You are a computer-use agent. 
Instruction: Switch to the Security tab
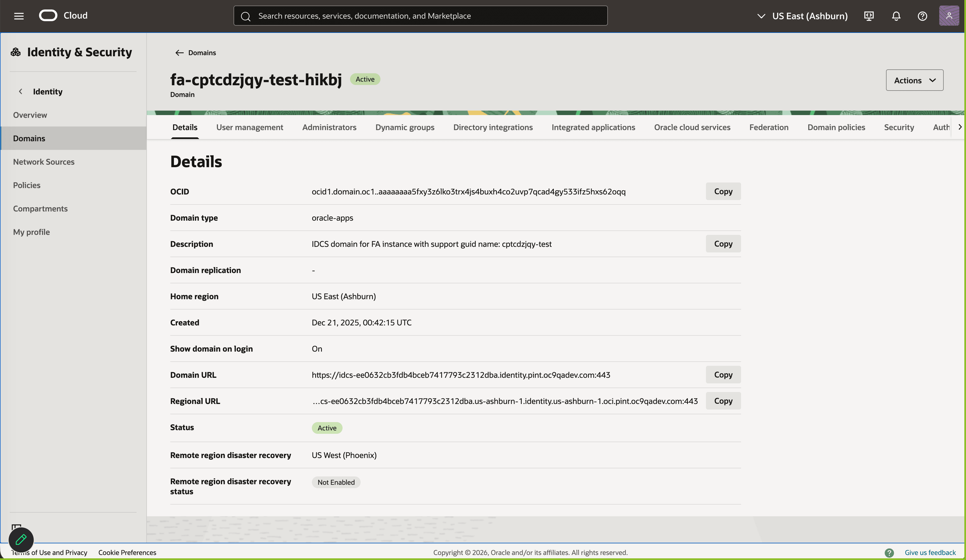899,127
